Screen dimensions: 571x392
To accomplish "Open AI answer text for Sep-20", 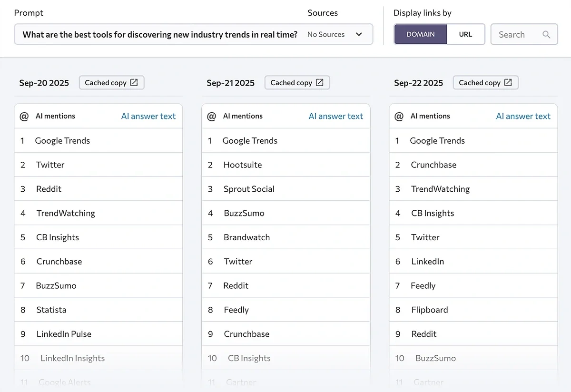I will point(148,116).
